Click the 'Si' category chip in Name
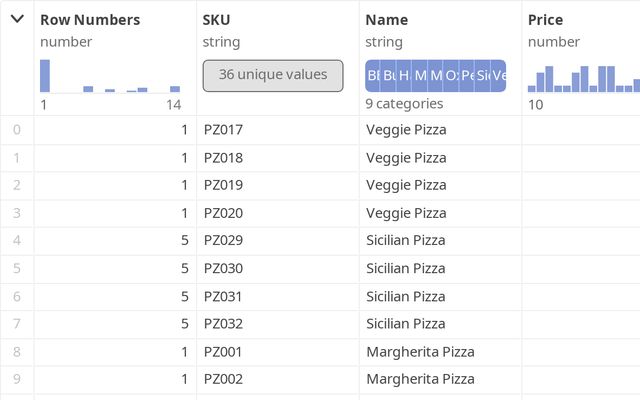The width and height of the screenshot is (640, 400). pyautogui.click(x=483, y=75)
